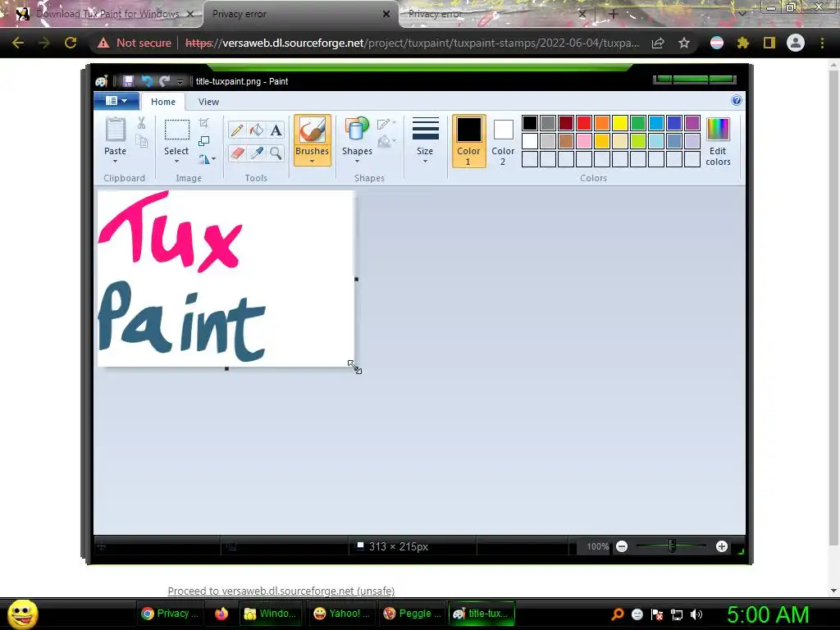Open the Rotate or flip dropdown
Screen dimensions: 840x630
[208, 159]
